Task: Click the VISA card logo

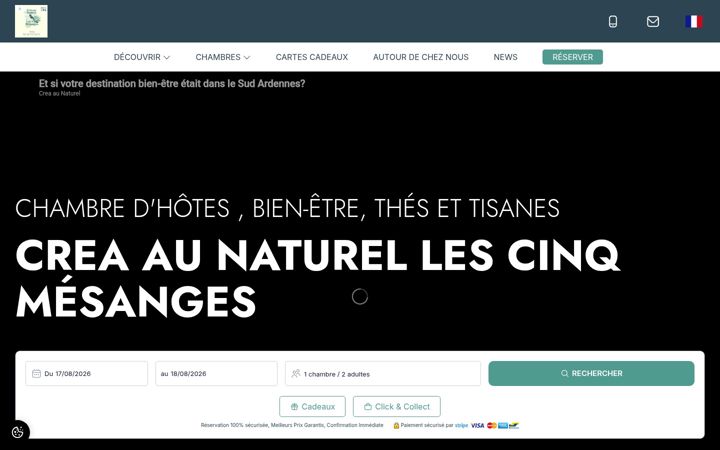Action: (478, 426)
